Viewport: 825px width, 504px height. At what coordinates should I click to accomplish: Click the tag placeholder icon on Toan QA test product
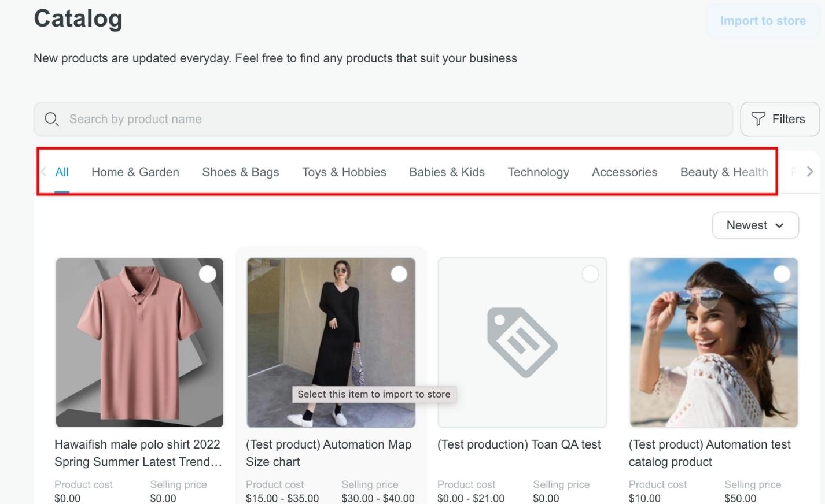(522, 342)
